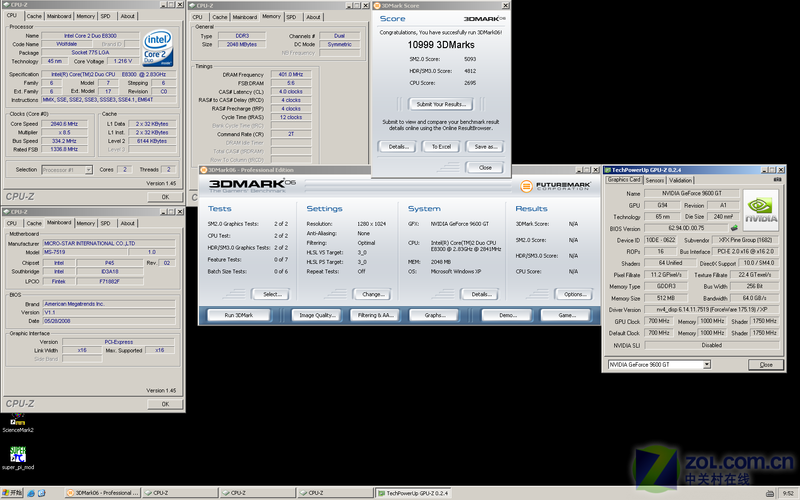
Task: Click the XFX Pine Group subvendor field
Action: (745, 240)
